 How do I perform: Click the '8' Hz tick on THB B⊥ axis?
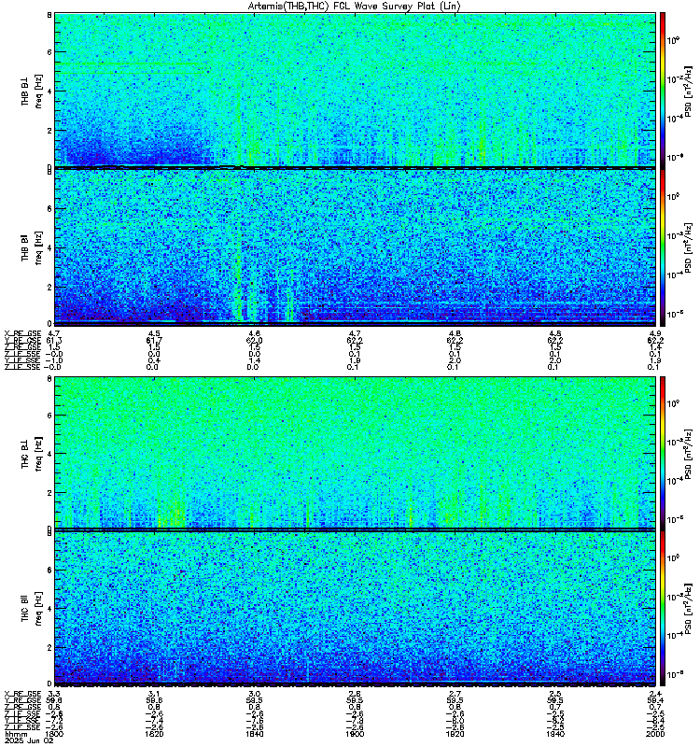(49, 15)
